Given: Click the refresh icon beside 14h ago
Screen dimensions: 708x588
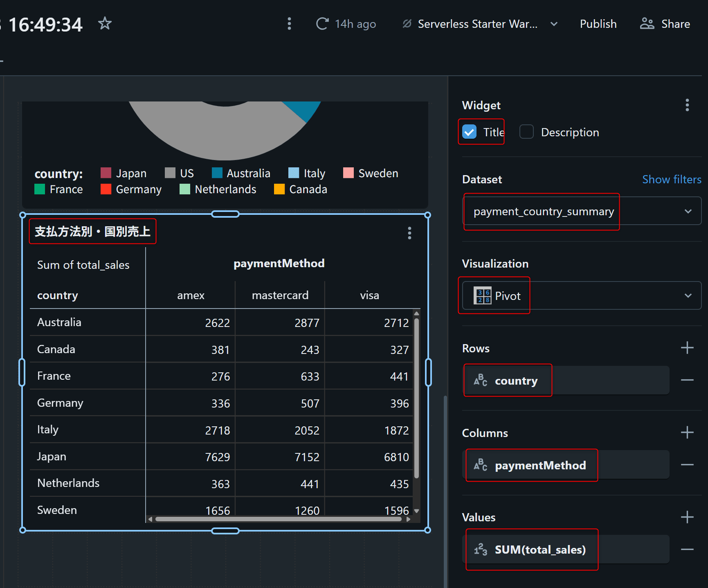Looking at the screenshot, I should (x=322, y=24).
